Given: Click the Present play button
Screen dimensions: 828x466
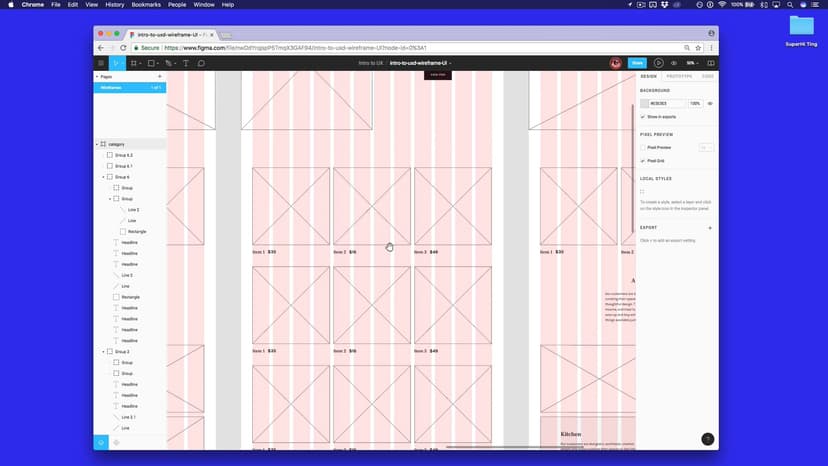Looking at the screenshot, I should (x=658, y=63).
